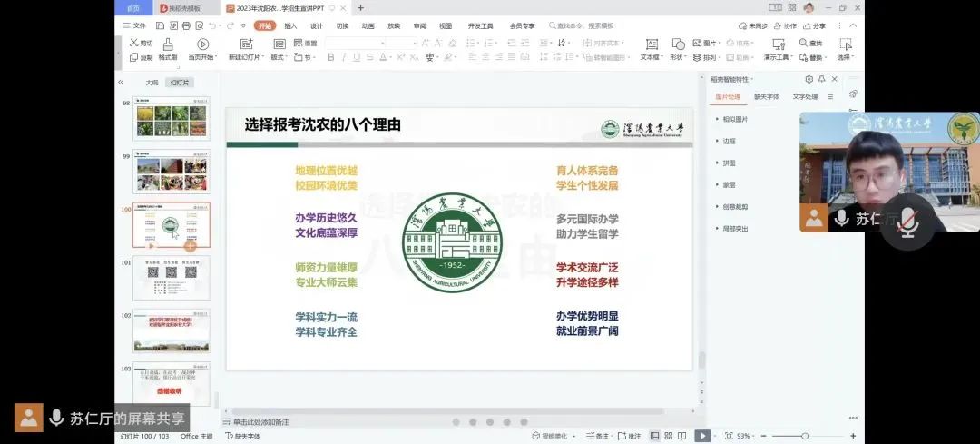Click the Text Box (文本框) icon
Viewport: 980px width, 444px height.
coord(652,44)
